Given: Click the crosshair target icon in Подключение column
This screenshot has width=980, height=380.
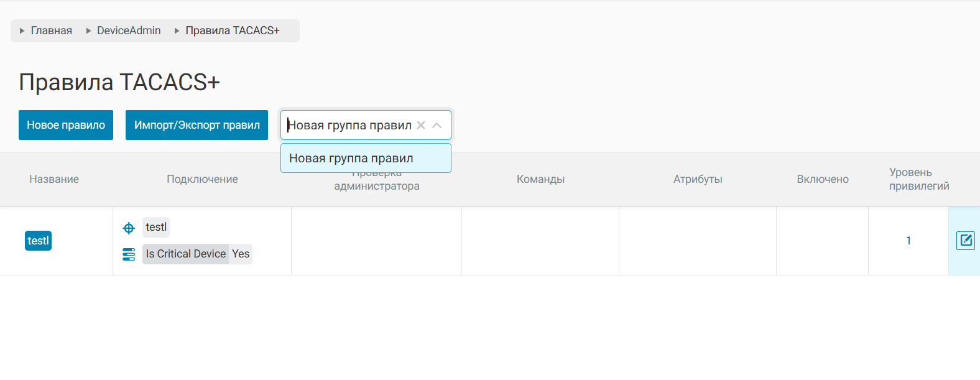Looking at the screenshot, I should click(129, 228).
